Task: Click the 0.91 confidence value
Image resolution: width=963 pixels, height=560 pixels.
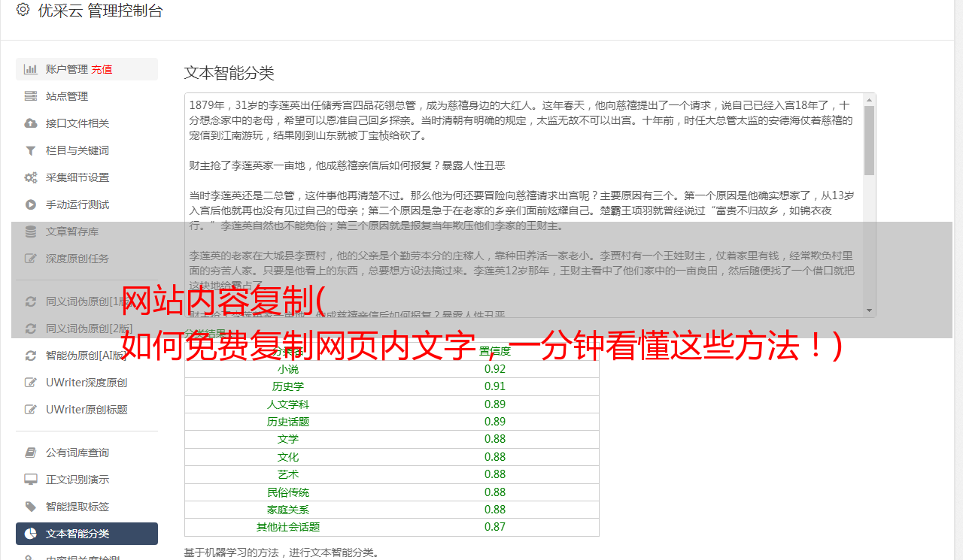Action: pos(495,386)
